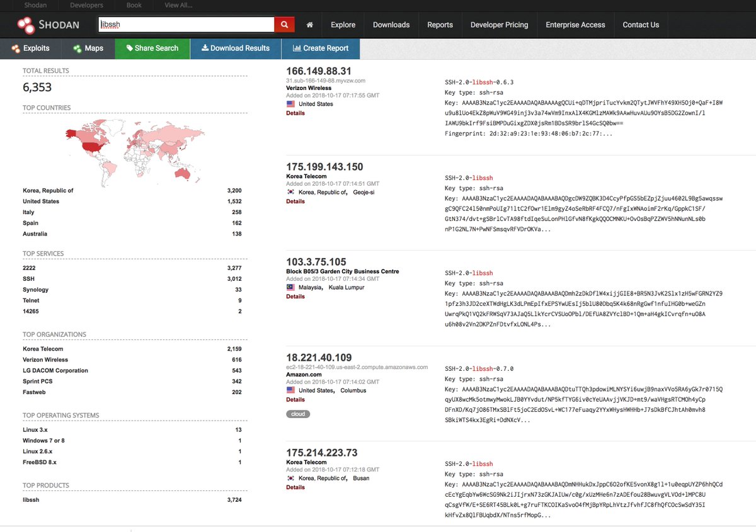Open IP 175.199.143.150 result
Screen dimensions: 756x532
(324, 167)
